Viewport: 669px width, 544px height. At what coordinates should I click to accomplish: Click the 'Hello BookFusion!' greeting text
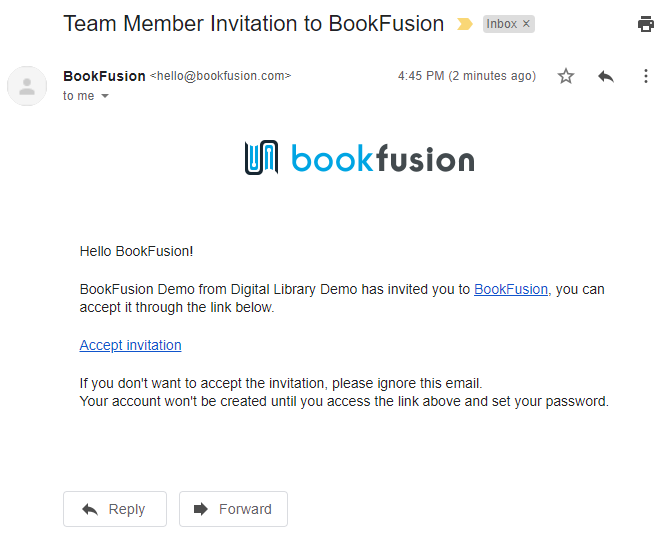[137, 251]
